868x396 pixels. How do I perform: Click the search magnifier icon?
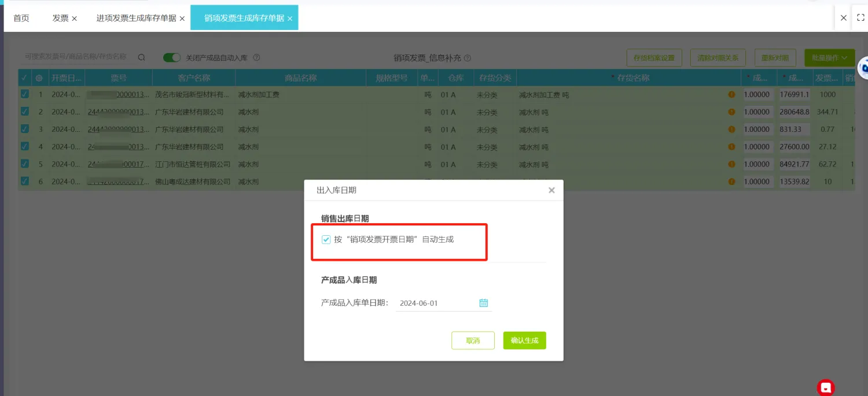(141, 57)
